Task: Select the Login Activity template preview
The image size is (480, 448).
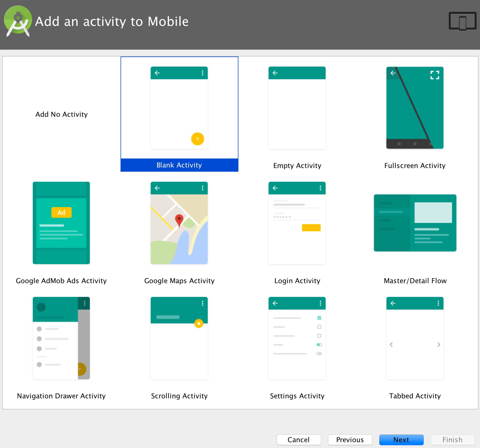Action: click(x=297, y=223)
